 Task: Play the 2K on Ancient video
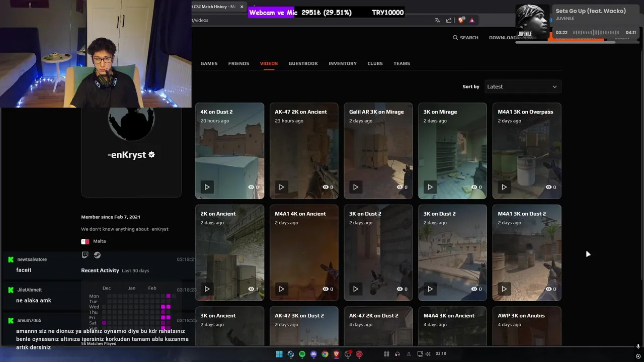pos(207,289)
